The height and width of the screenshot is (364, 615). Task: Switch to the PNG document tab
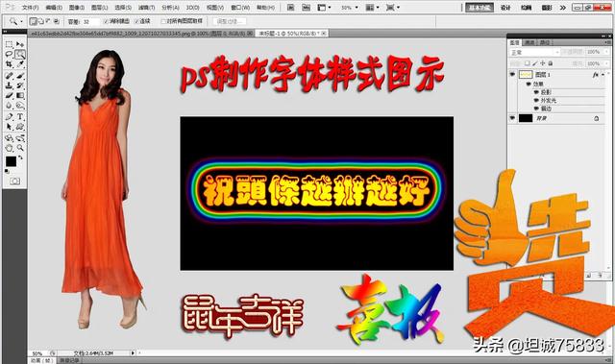(x=141, y=34)
